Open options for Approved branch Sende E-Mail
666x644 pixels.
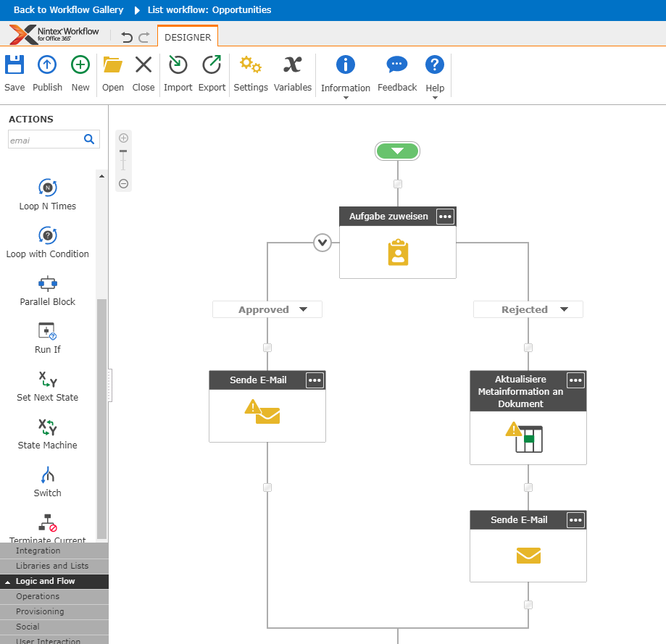coord(315,380)
